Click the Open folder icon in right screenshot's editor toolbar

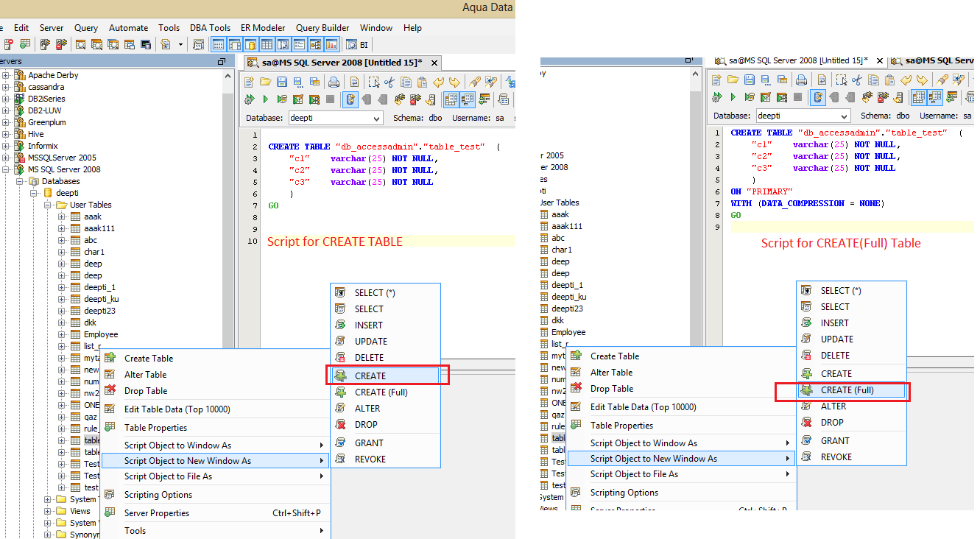pos(733,80)
